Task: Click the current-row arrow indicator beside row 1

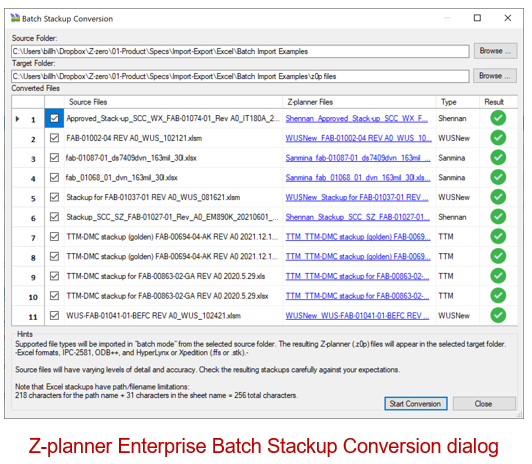Action: pyautogui.click(x=17, y=119)
